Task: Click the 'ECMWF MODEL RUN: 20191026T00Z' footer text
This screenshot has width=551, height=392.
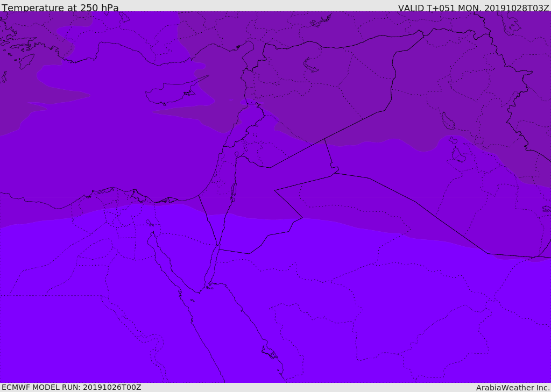Action: 72,387
